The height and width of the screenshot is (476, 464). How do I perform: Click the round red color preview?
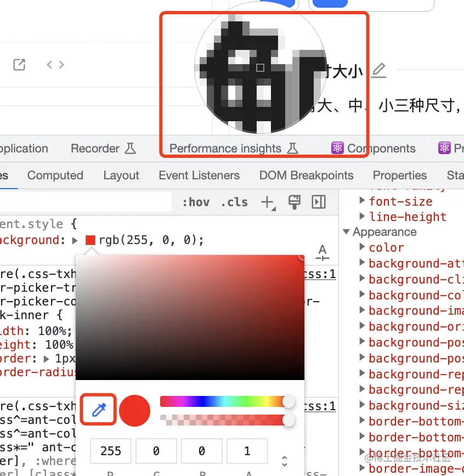tap(134, 410)
